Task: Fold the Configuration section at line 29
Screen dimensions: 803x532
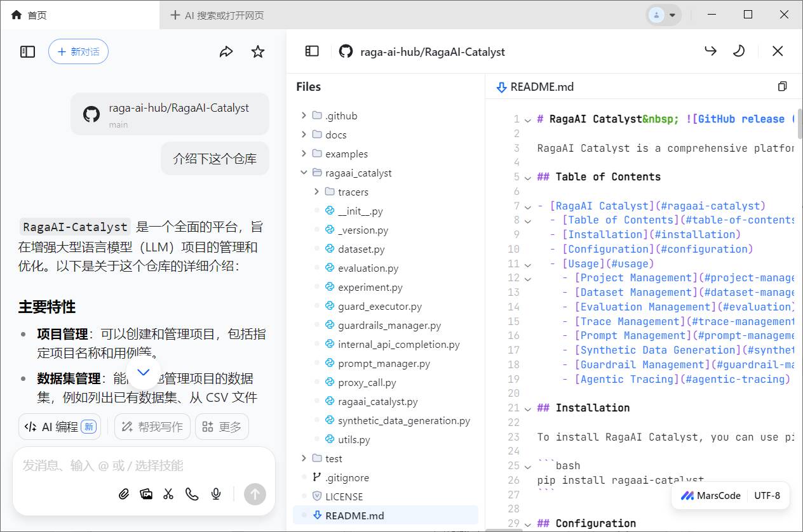Action: 528,524
